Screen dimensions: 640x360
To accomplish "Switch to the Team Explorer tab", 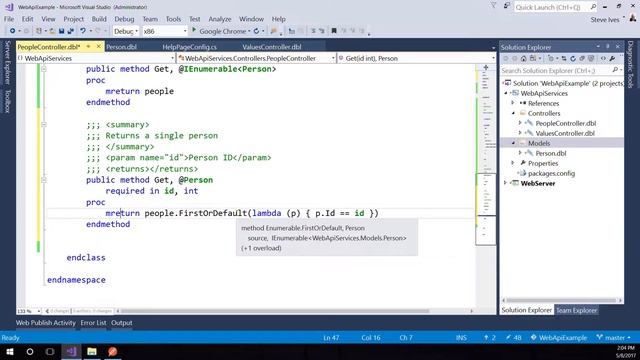I will [576, 310].
